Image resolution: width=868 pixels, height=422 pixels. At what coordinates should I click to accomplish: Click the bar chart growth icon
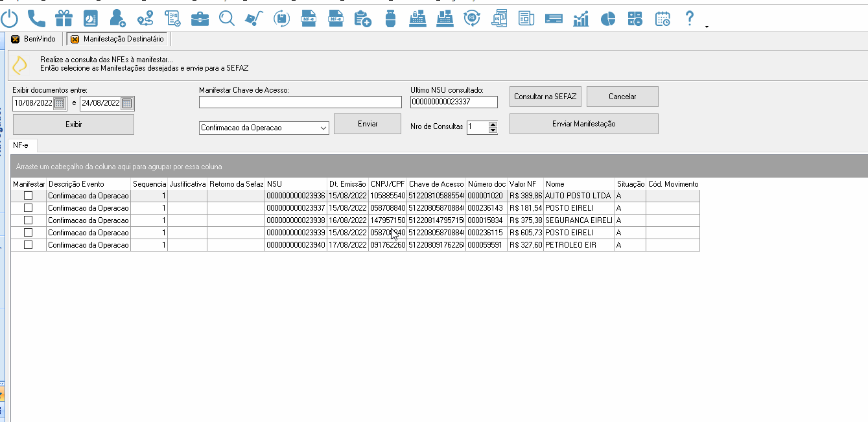(580, 19)
